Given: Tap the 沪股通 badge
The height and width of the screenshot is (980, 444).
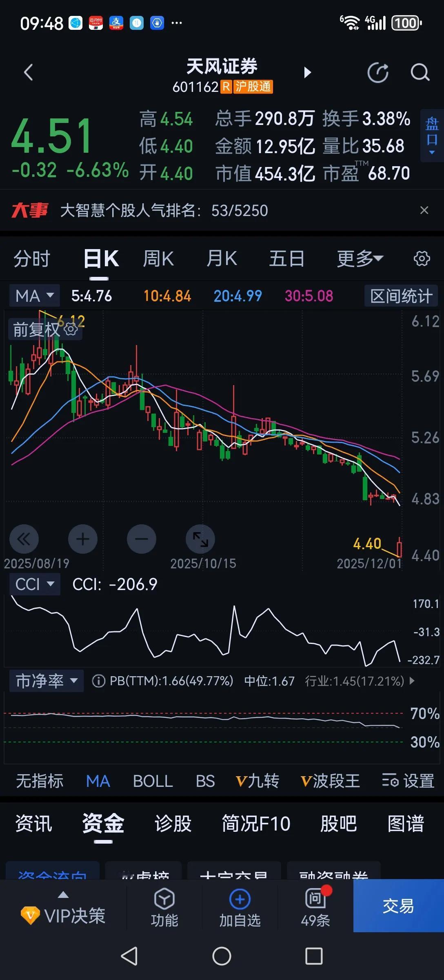Looking at the screenshot, I should point(253,87).
